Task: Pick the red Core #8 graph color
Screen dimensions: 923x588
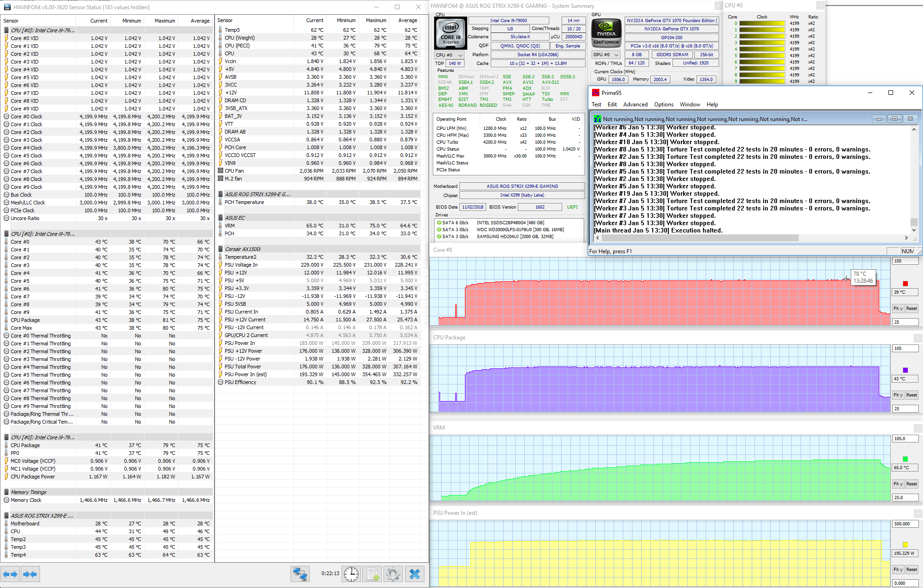Action: 905,284
